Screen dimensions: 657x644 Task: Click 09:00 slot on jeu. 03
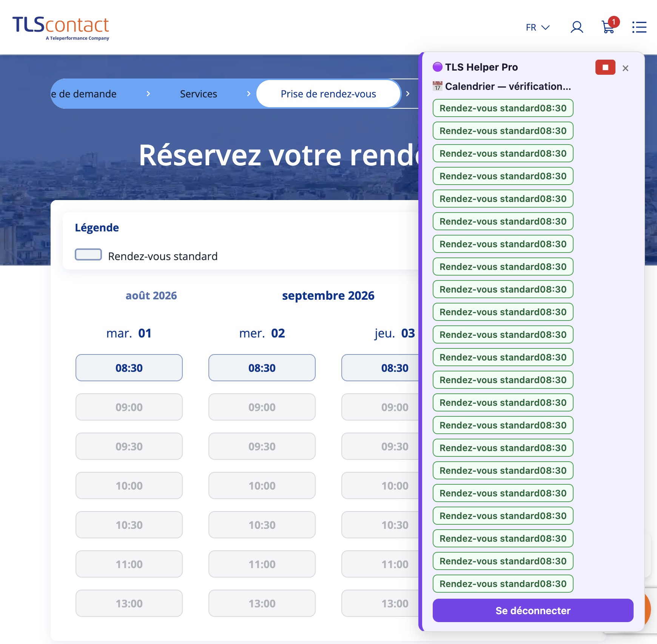[x=380, y=407]
